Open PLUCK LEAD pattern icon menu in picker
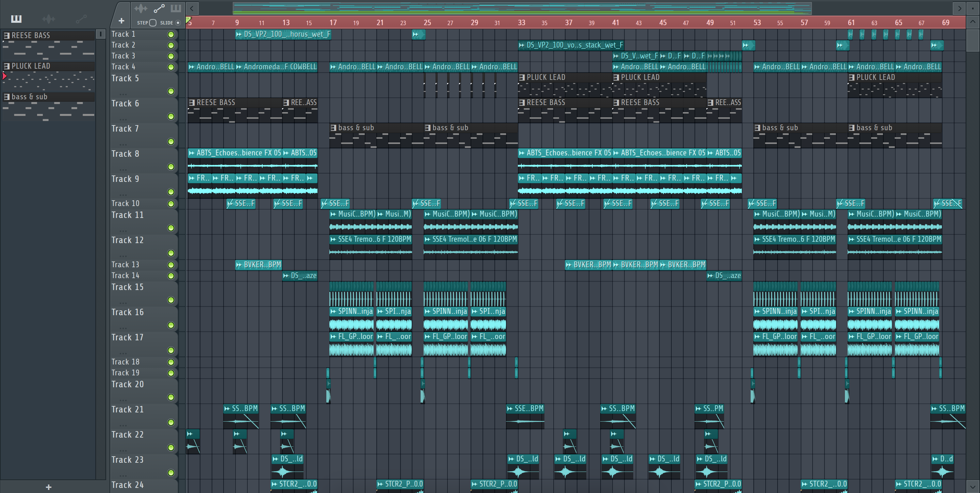The height and width of the screenshot is (493, 980). (6, 66)
